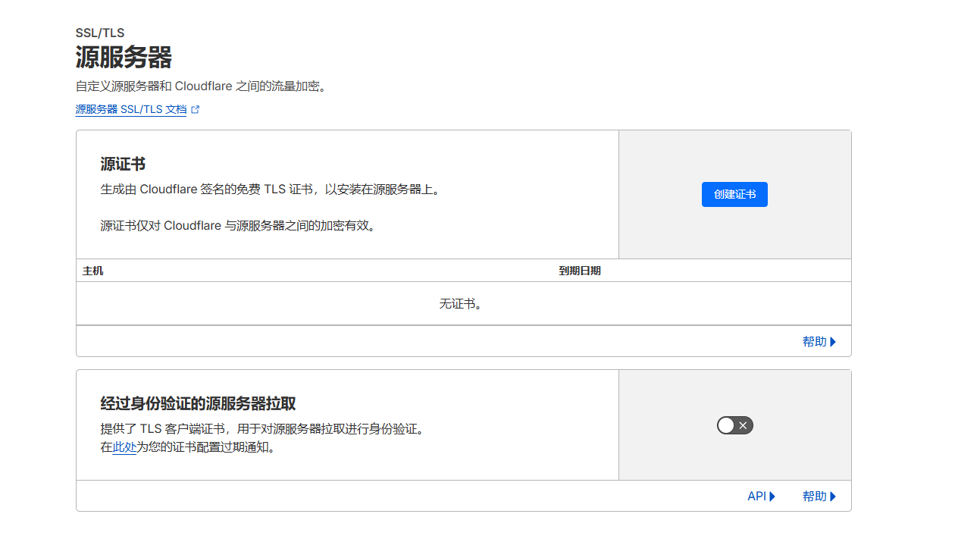
Task: Click the 到期日期 column header
Action: (580, 271)
